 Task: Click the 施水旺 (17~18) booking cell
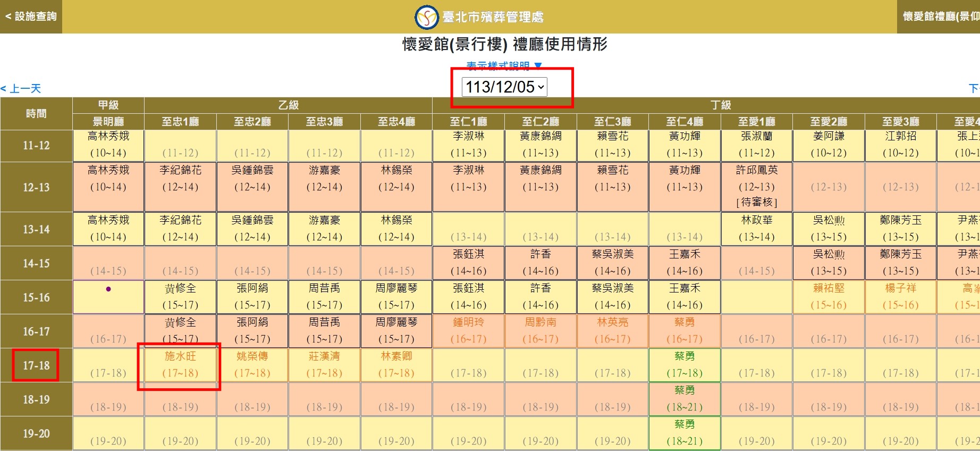(x=180, y=365)
